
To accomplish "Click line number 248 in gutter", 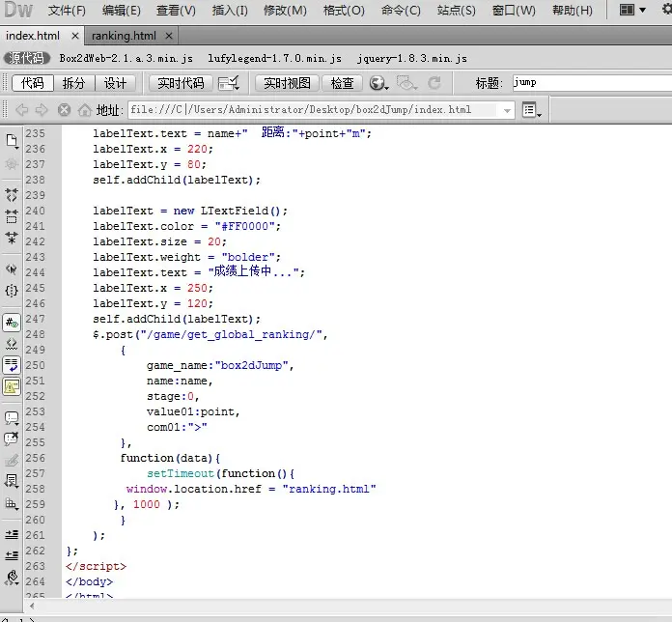I will (35, 334).
